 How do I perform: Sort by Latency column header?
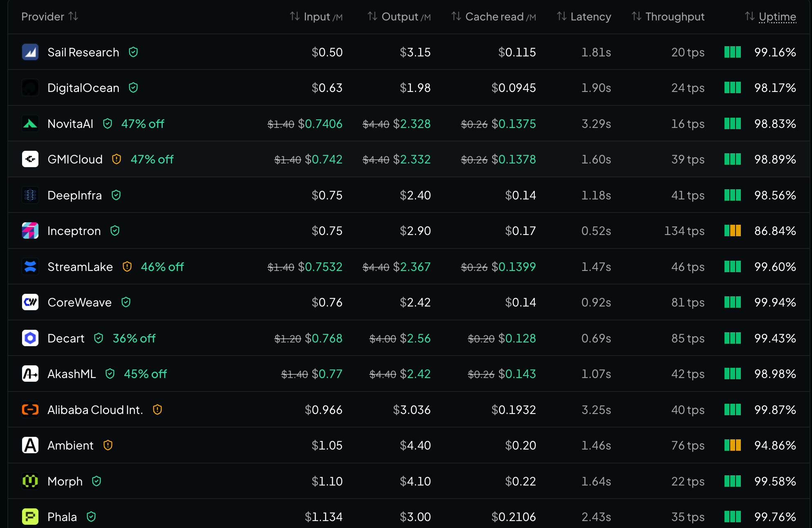[584, 17]
